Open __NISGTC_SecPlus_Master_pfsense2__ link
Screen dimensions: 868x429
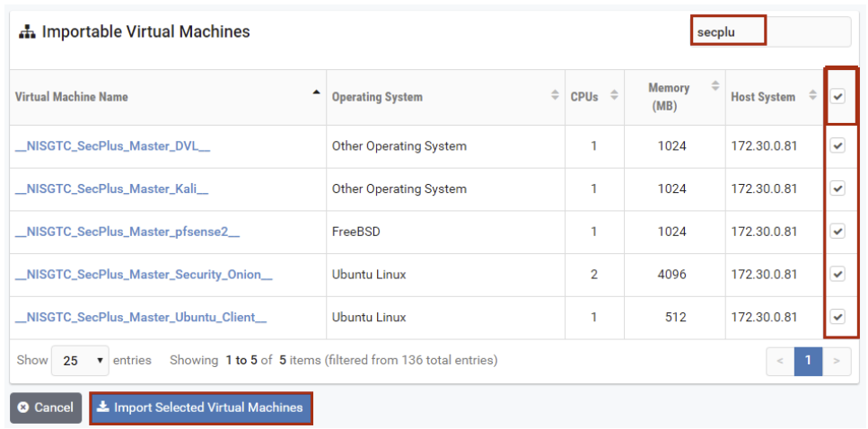[x=127, y=232]
